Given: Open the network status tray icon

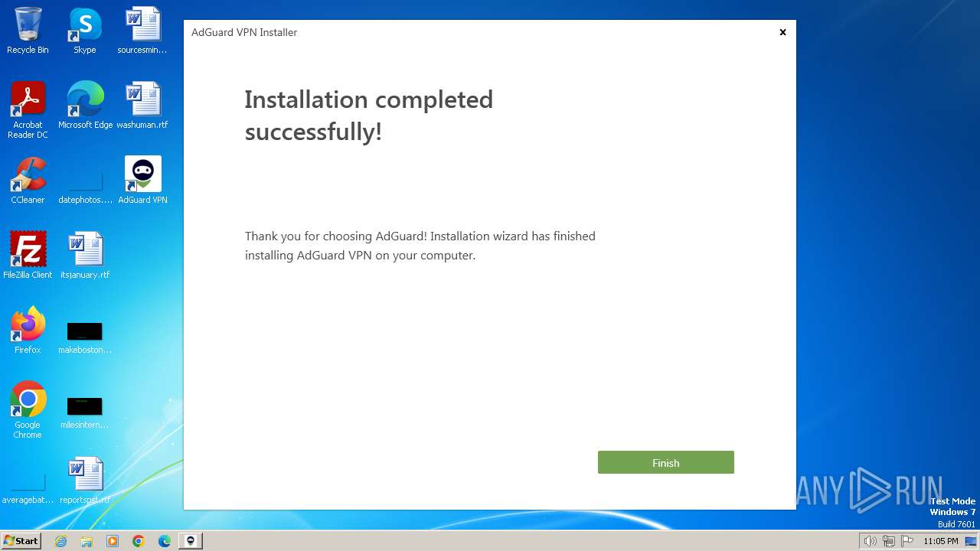Looking at the screenshot, I should click(888, 541).
